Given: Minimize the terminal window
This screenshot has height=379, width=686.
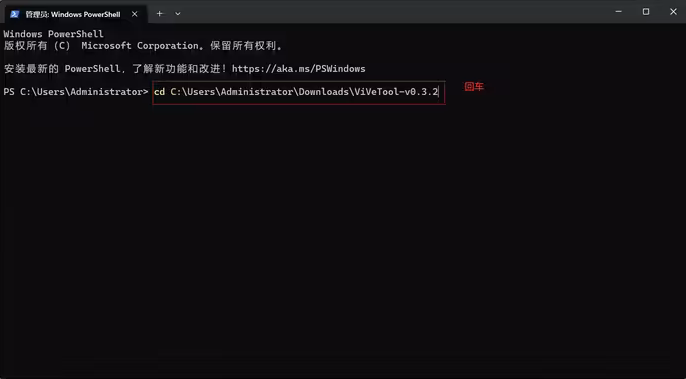Looking at the screenshot, I should coord(619,12).
